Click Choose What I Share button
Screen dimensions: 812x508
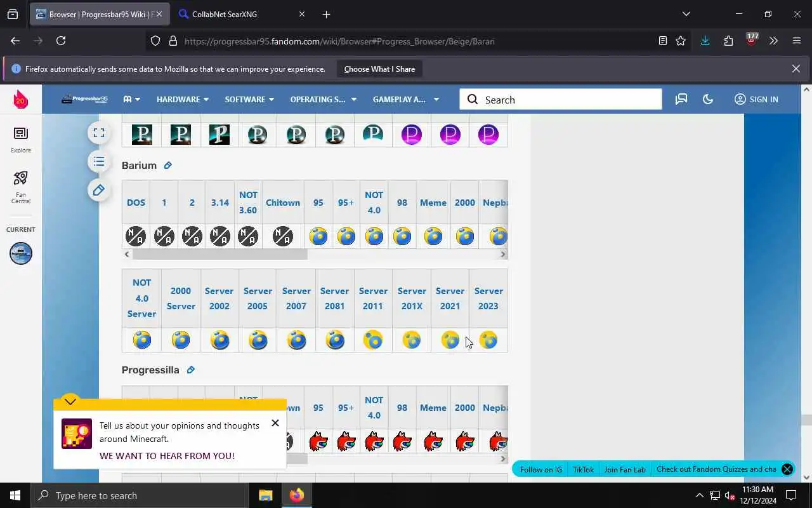pos(379,69)
